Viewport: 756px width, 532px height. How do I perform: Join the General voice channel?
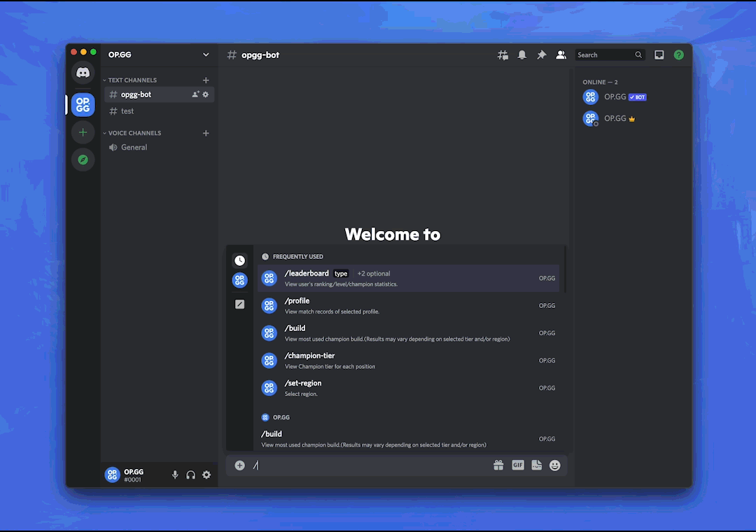tap(159, 148)
